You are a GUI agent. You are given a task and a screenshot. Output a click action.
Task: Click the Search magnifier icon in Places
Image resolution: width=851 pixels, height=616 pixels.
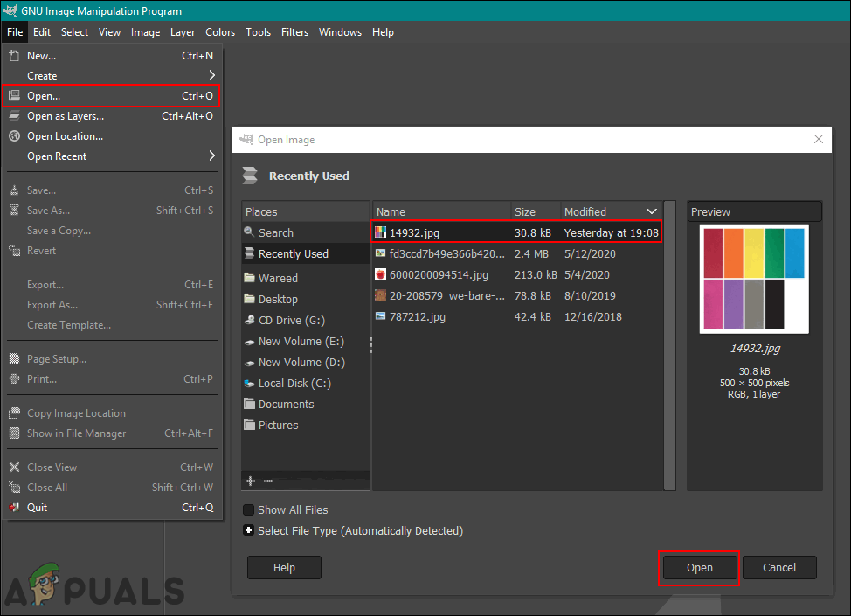pos(250,232)
